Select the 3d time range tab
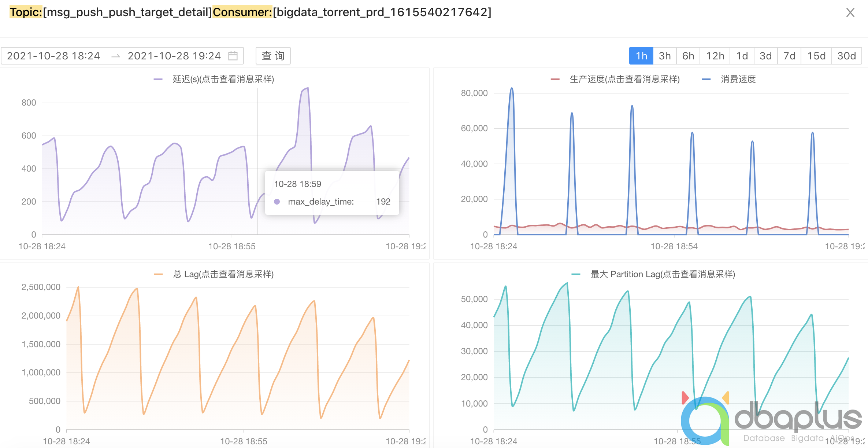 pyautogui.click(x=765, y=56)
